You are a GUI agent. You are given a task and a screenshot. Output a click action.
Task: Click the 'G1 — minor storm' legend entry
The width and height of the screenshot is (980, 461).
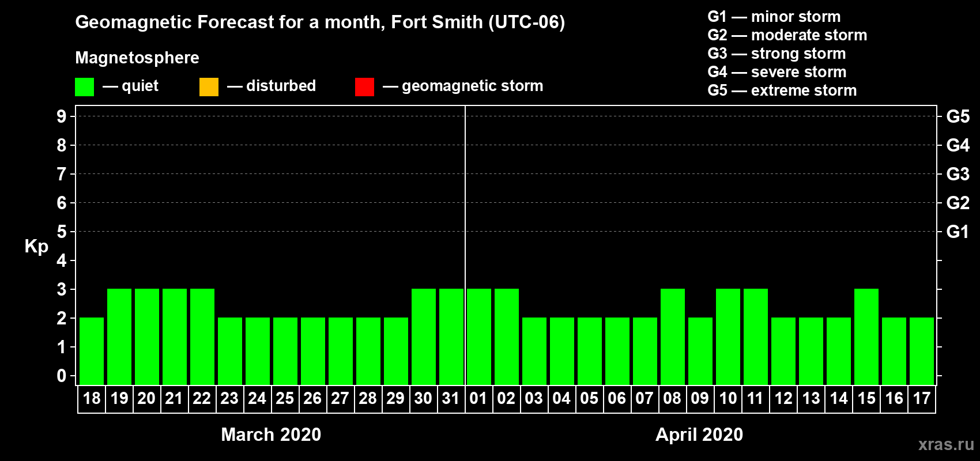(x=774, y=17)
